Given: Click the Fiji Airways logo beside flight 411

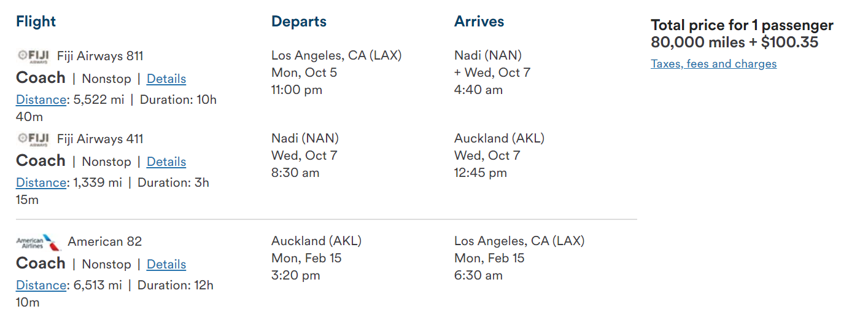Looking at the screenshot, I should point(33,139).
